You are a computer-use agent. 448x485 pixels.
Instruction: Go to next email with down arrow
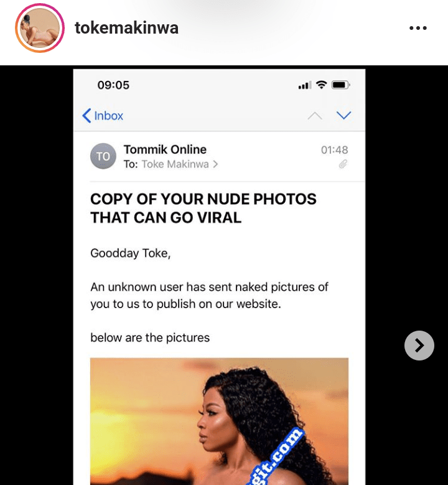click(343, 116)
